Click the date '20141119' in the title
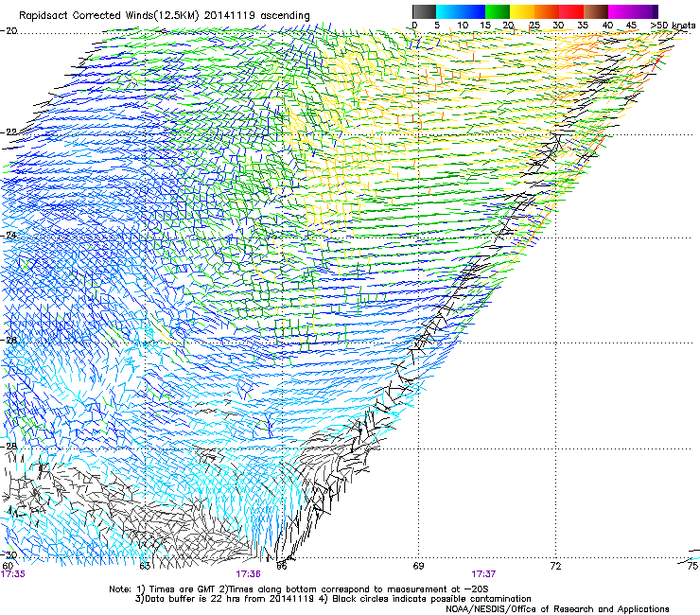This screenshot has width=700, height=615. click(230, 15)
